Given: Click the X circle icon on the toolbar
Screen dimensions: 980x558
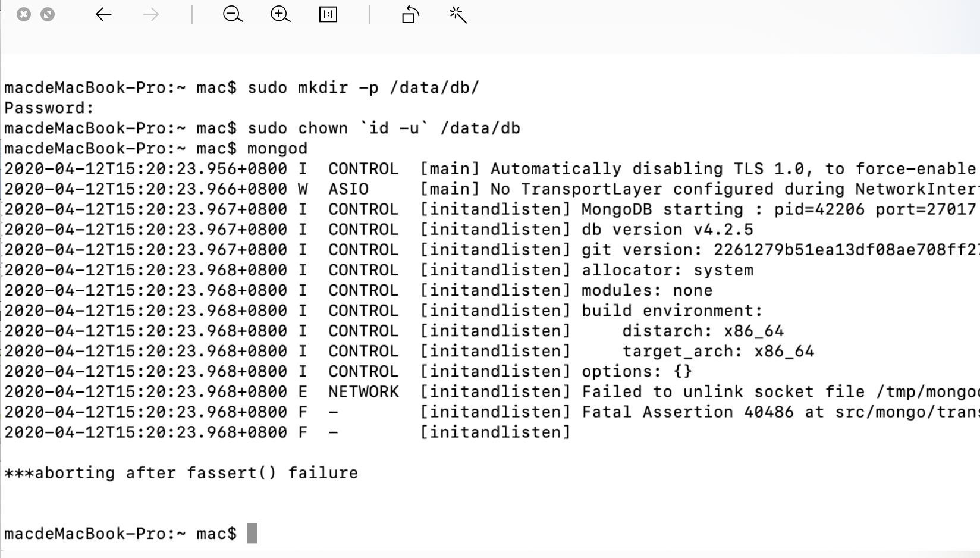Looking at the screenshot, I should [x=24, y=14].
